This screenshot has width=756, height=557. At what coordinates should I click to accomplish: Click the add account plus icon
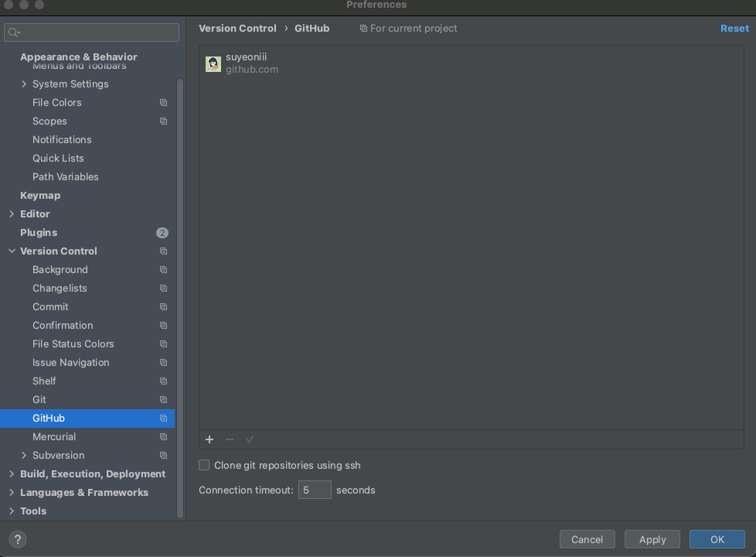coord(209,439)
